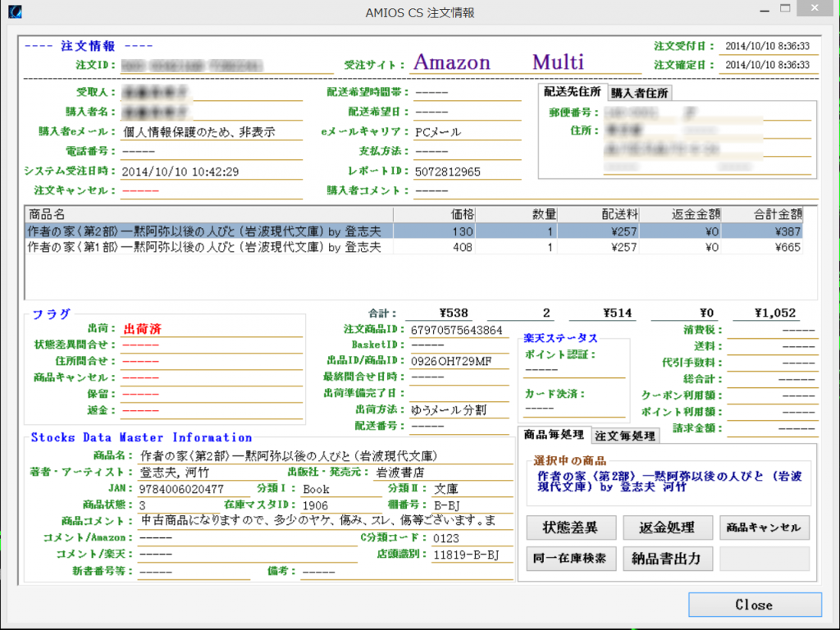
Task: Click the 返金金額 column header
Action: [x=680, y=215]
